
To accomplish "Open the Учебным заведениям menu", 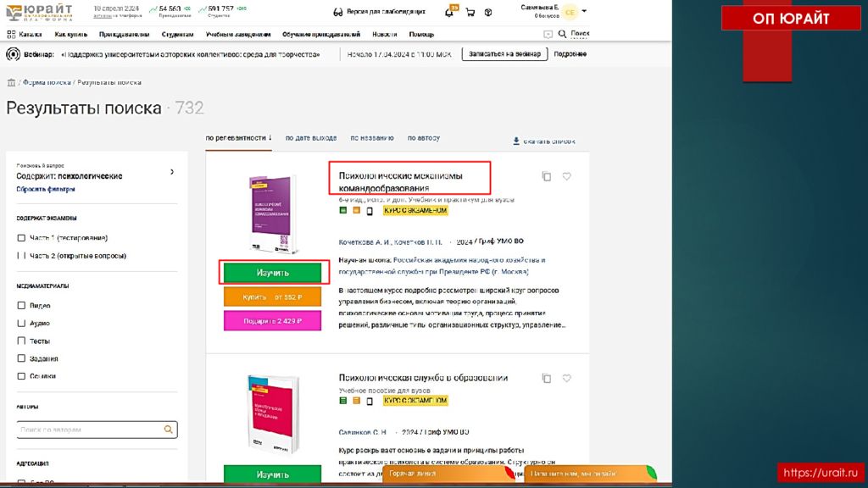I will 238,34.
